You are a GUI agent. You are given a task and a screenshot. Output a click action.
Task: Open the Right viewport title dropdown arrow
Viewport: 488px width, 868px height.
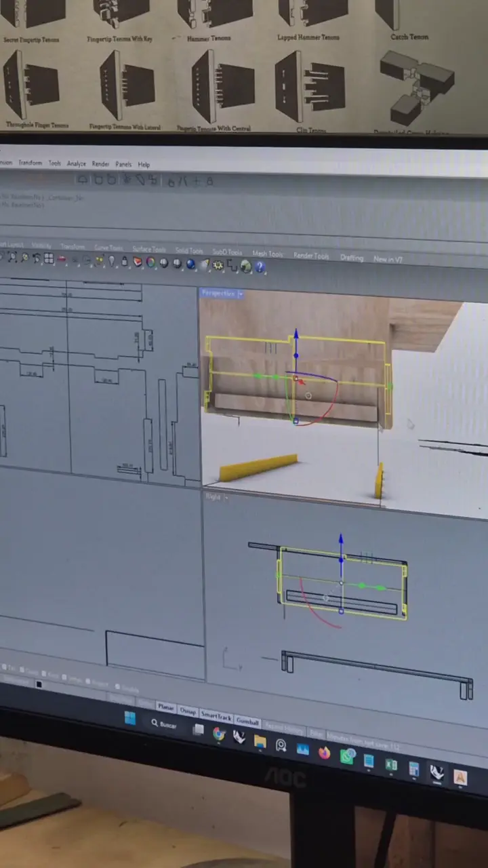tap(226, 497)
